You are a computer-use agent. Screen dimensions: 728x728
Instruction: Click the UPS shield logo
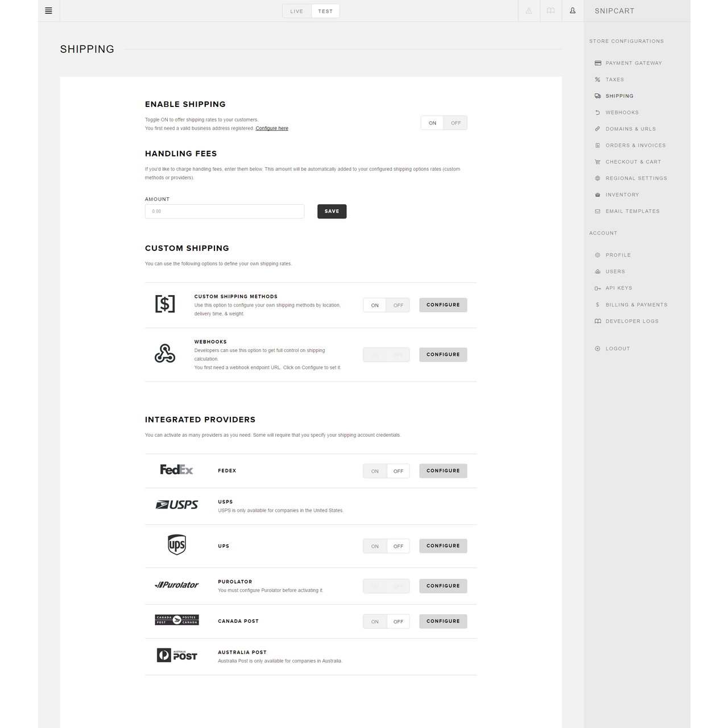click(177, 545)
